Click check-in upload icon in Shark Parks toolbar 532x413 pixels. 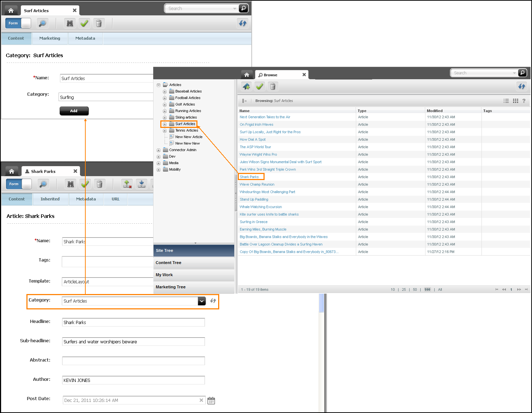(127, 184)
